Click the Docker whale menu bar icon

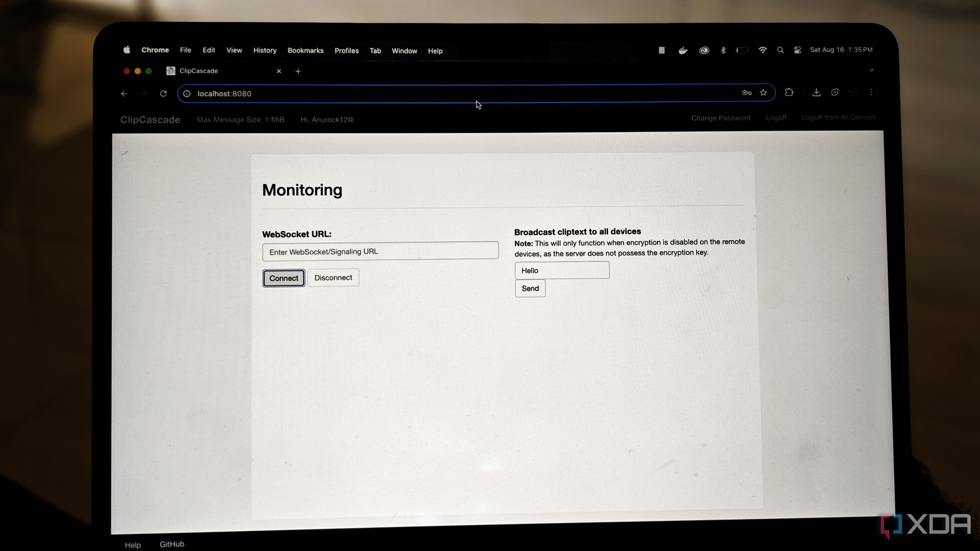tap(683, 50)
